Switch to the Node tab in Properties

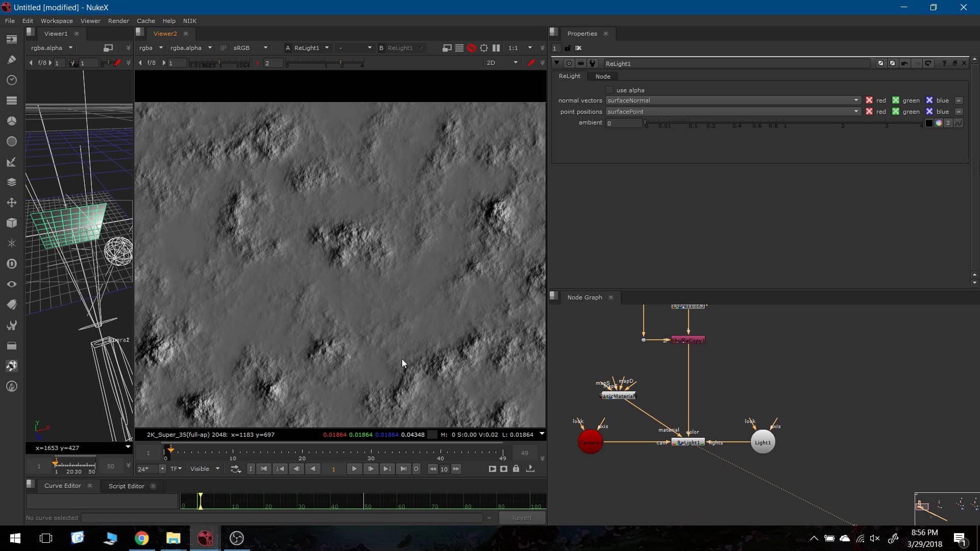pyautogui.click(x=602, y=76)
